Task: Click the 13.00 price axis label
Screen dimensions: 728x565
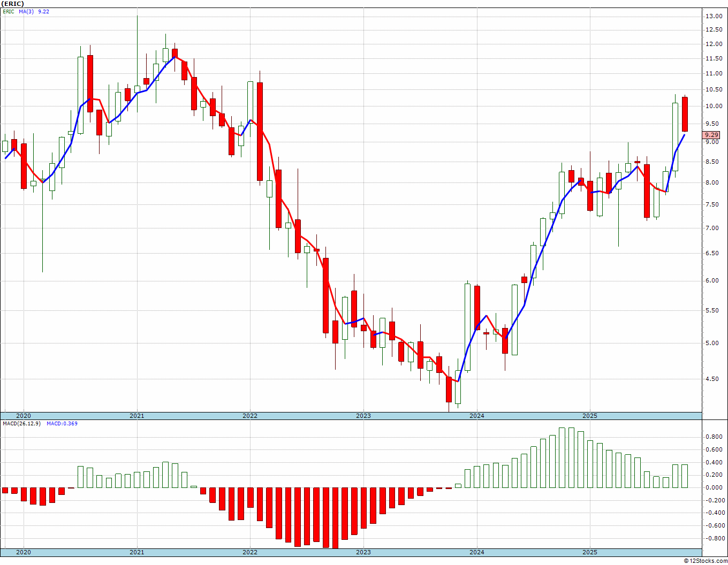Action: 714,16
